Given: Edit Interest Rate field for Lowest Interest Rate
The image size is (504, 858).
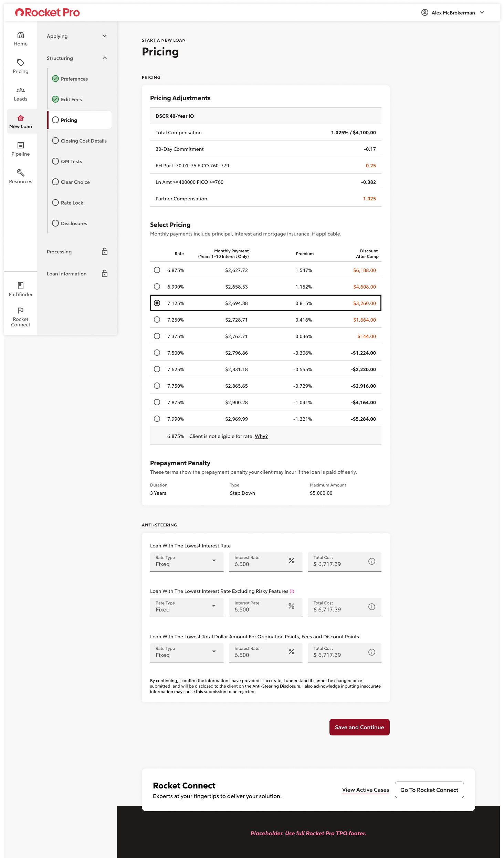Looking at the screenshot, I should pyautogui.click(x=265, y=562).
